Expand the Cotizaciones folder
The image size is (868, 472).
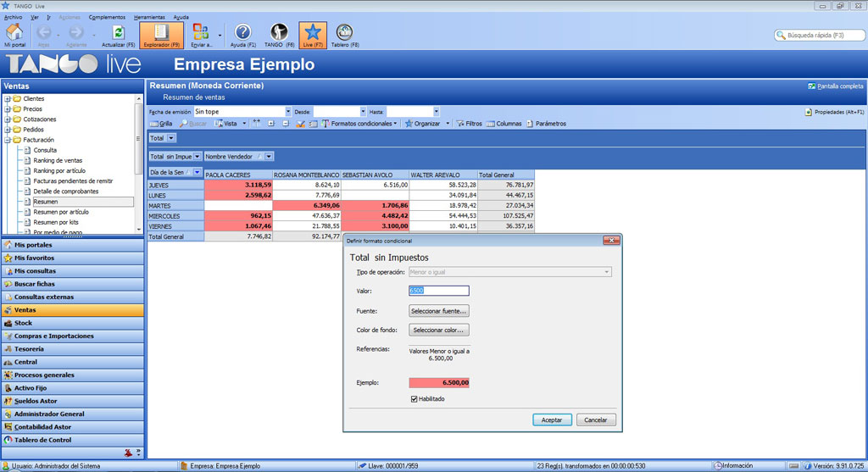(8, 119)
